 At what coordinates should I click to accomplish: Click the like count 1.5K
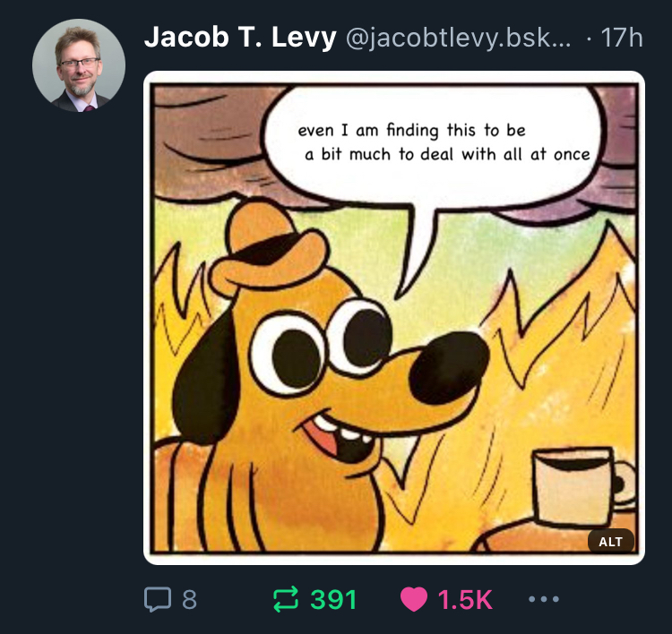tap(465, 599)
